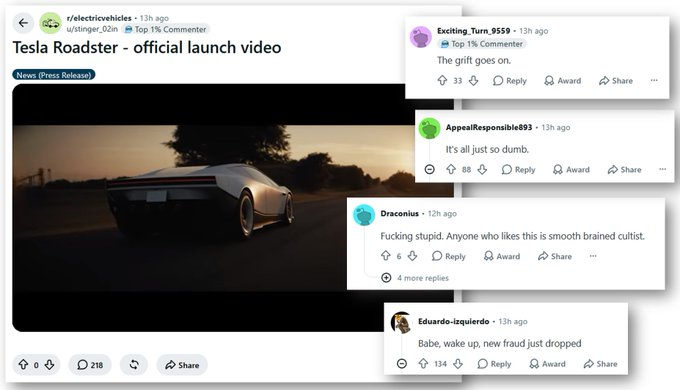680x390 pixels.
Task: Downvote the 'The grift goes on' comment
Action: tap(474, 81)
